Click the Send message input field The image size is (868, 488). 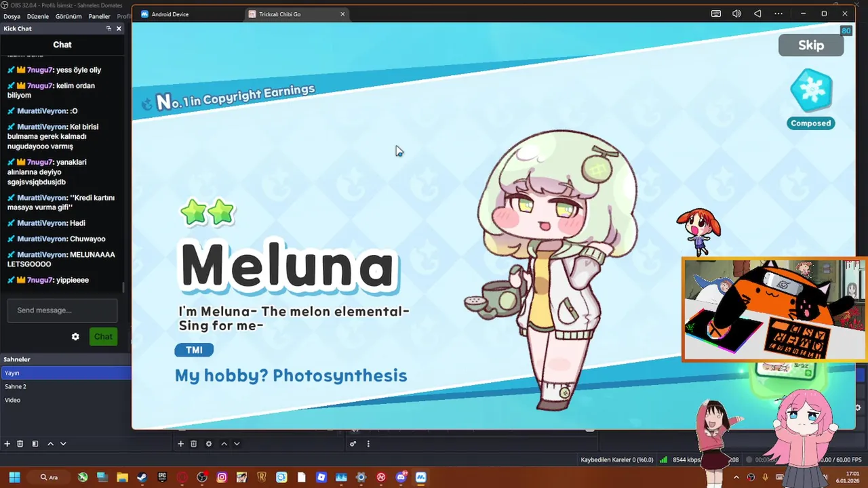(x=62, y=310)
